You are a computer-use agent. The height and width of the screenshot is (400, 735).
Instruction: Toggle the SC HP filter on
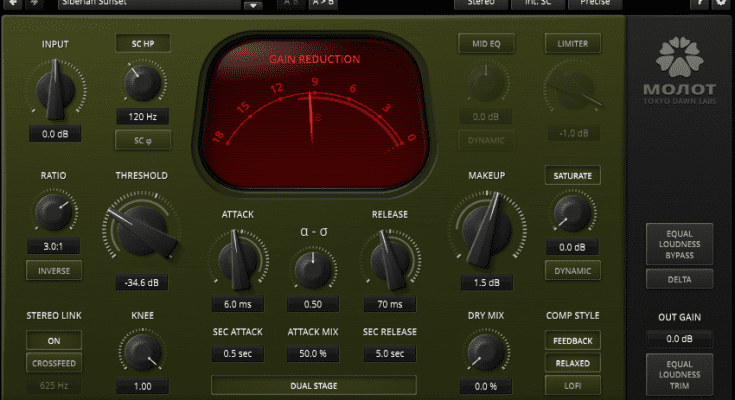pyautogui.click(x=142, y=43)
